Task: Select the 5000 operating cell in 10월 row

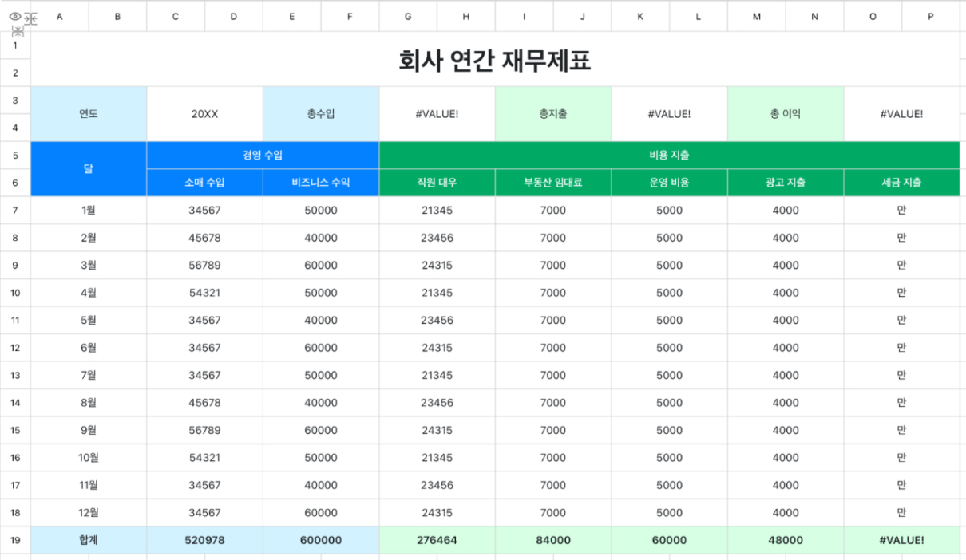Action: click(x=670, y=458)
